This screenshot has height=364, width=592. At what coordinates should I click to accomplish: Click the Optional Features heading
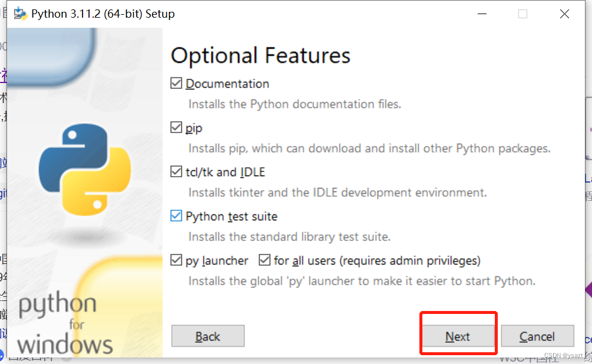260,55
